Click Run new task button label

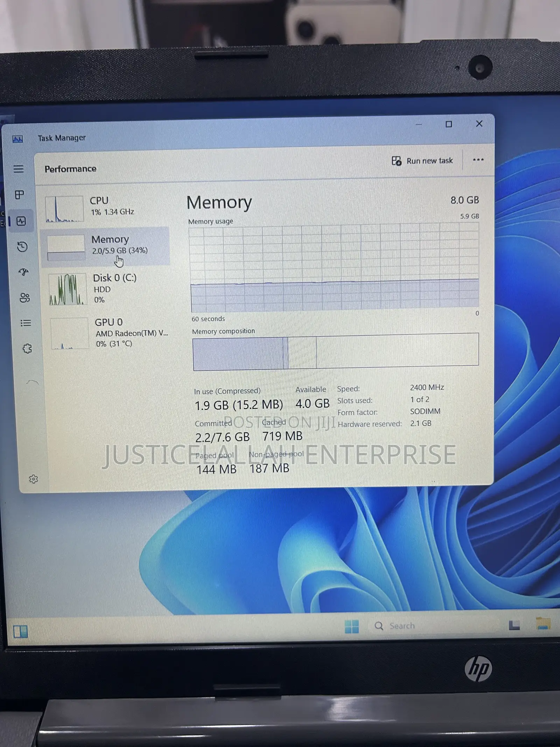[429, 161]
